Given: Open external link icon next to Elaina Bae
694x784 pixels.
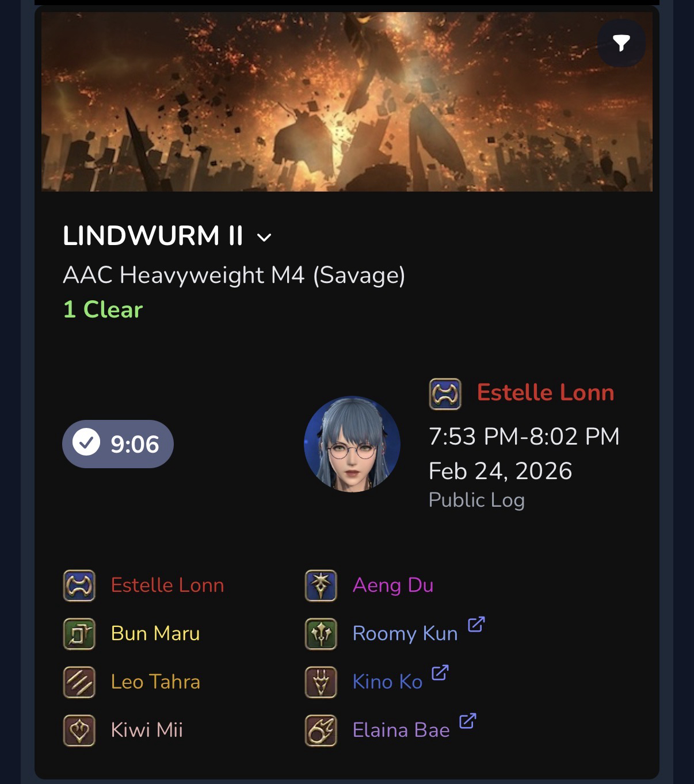Looking at the screenshot, I should [x=467, y=721].
